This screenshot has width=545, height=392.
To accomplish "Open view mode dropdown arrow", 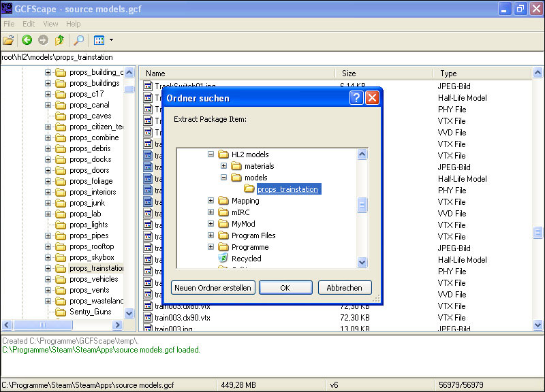I will click(x=111, y=40).
